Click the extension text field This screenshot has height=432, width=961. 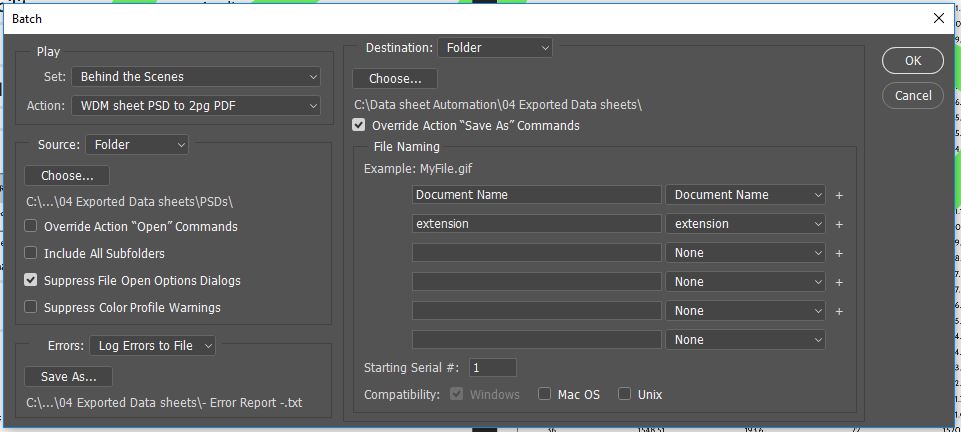click(x=536, y=224)
